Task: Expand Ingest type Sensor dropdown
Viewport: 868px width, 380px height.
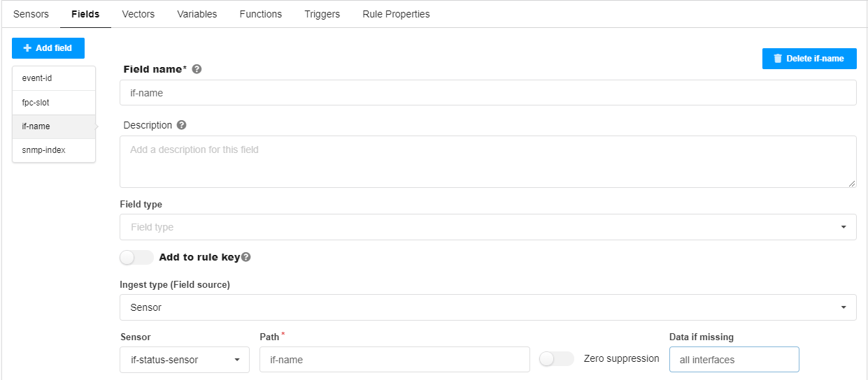Action: coord(488,307)
